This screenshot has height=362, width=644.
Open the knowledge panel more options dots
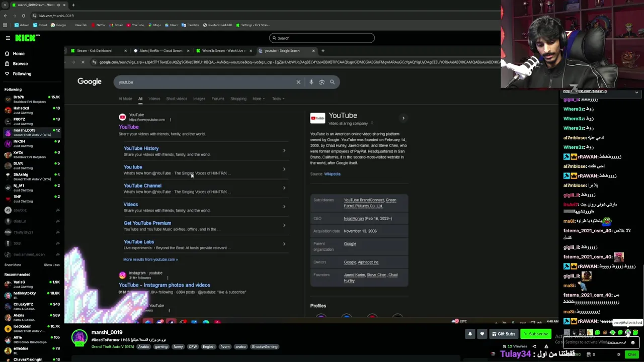(x=372, y=123)
